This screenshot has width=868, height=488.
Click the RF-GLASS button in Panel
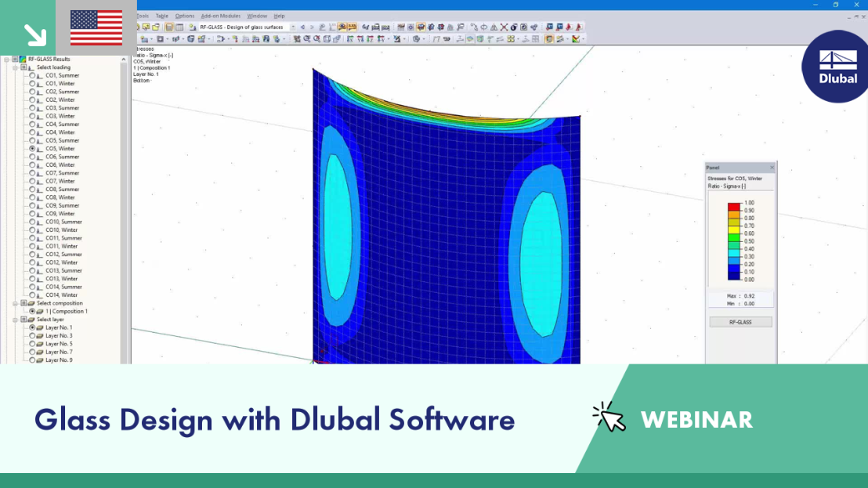click(740, 322)
